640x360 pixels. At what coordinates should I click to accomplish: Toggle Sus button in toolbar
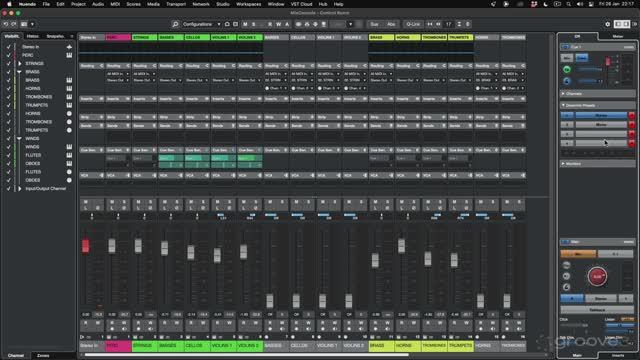point(374,24)
